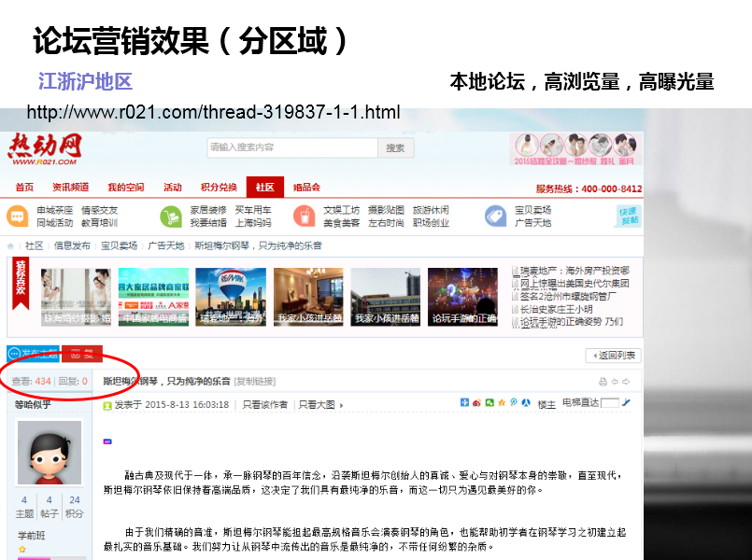
Task: Open the 我的空间 nav tab
Action: (126, 188)
